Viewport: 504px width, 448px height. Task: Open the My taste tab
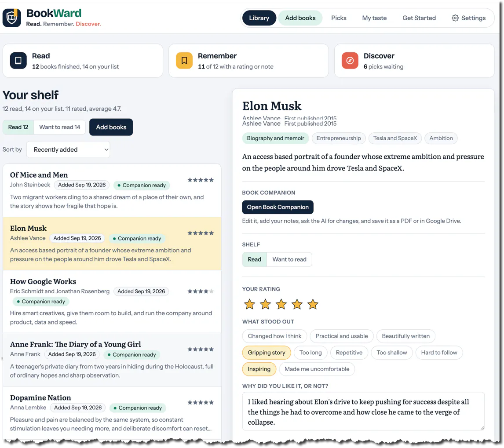(374, 18)
